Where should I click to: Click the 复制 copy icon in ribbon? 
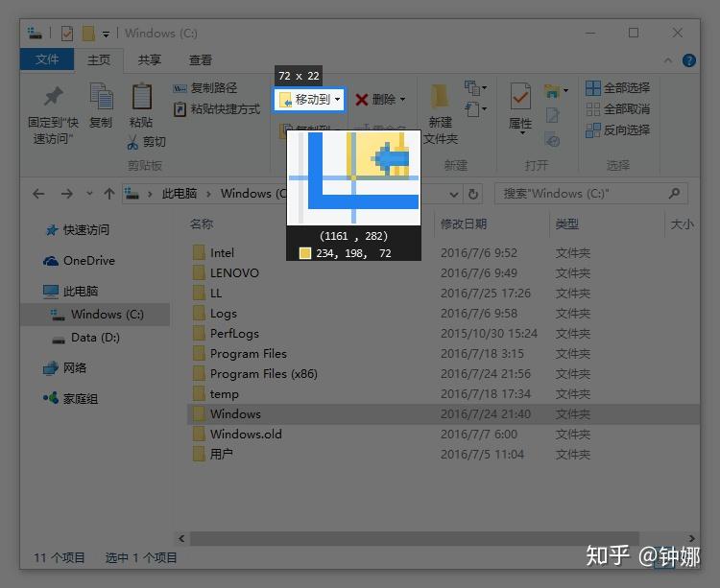101,96
